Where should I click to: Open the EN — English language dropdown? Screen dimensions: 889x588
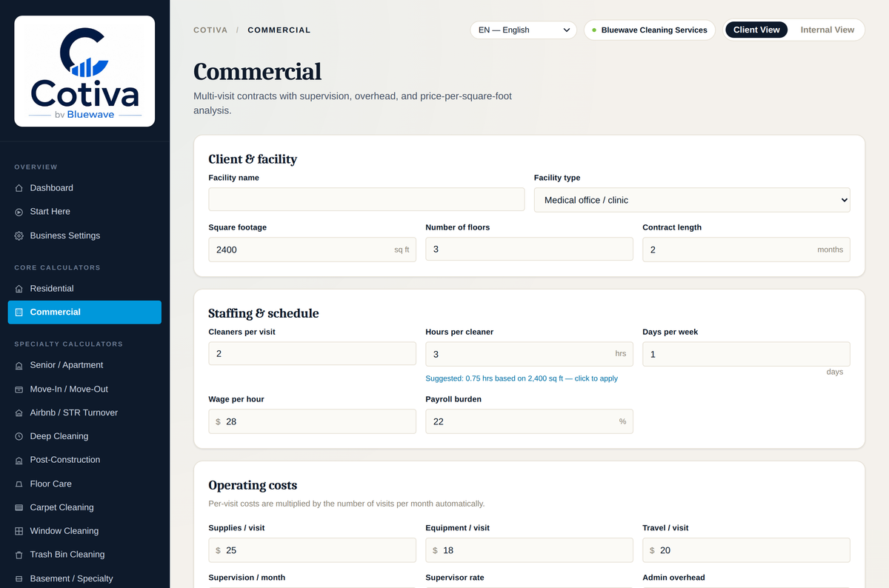(523, 30)
